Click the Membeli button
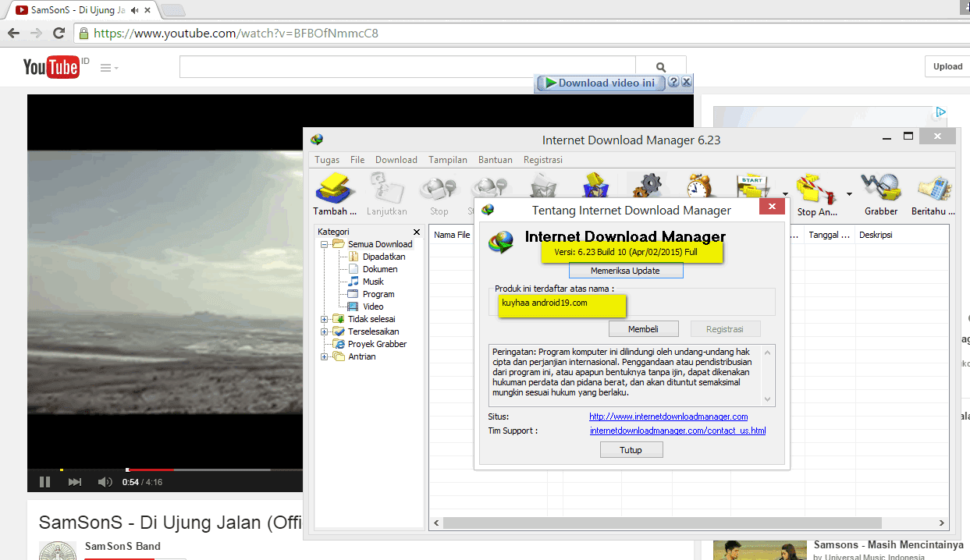 pos(643,329)
